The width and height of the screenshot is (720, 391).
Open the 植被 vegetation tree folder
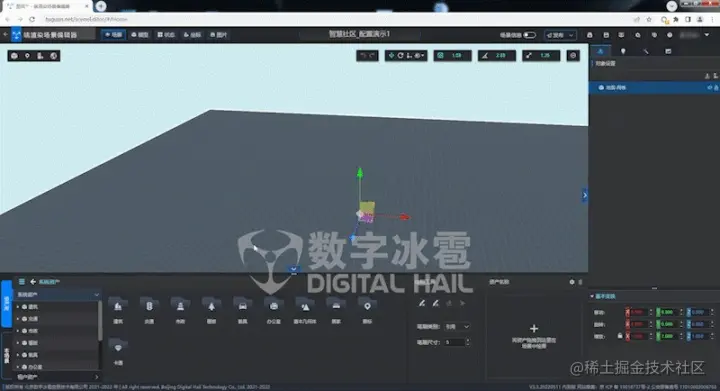point(212,310)
